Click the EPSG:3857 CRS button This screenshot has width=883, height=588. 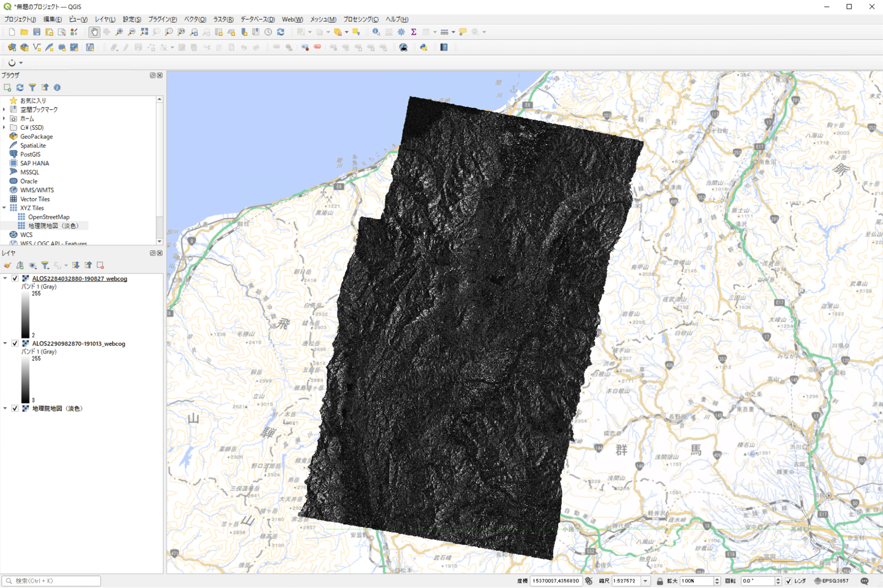[x=831, y=581]
